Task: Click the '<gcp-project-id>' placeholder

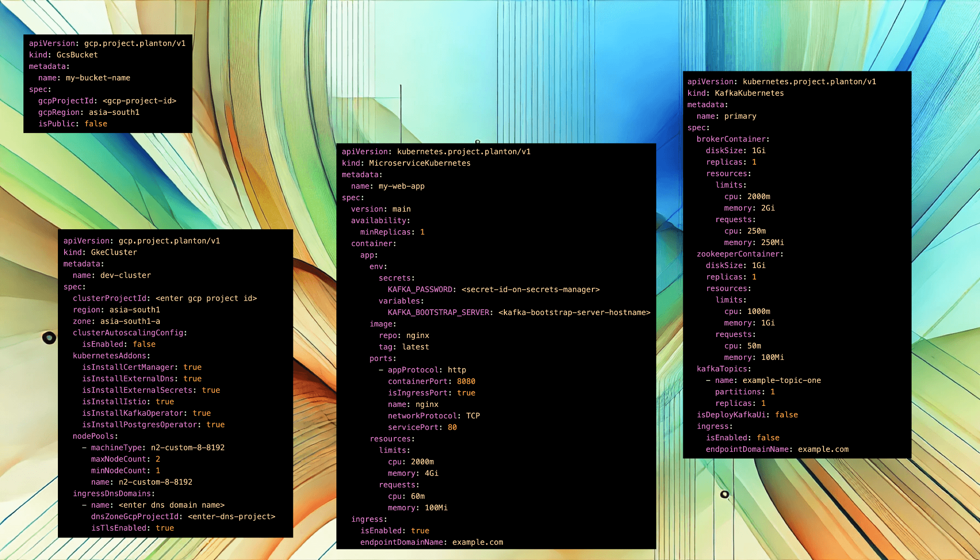Action: [139, 101]
